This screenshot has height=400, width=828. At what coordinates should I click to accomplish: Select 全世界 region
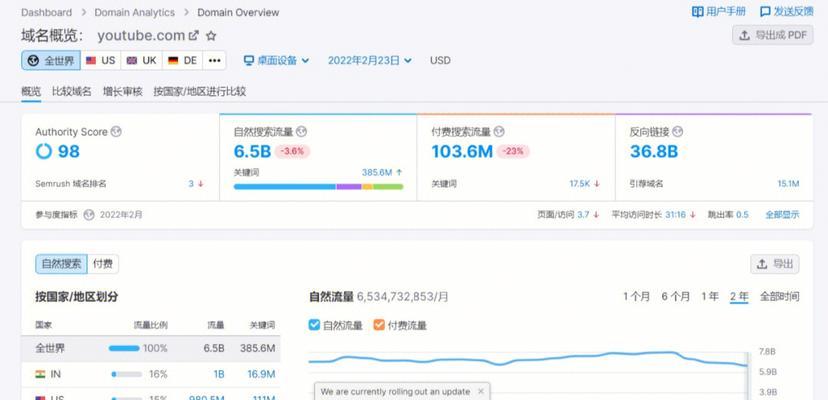pos(51,61)
